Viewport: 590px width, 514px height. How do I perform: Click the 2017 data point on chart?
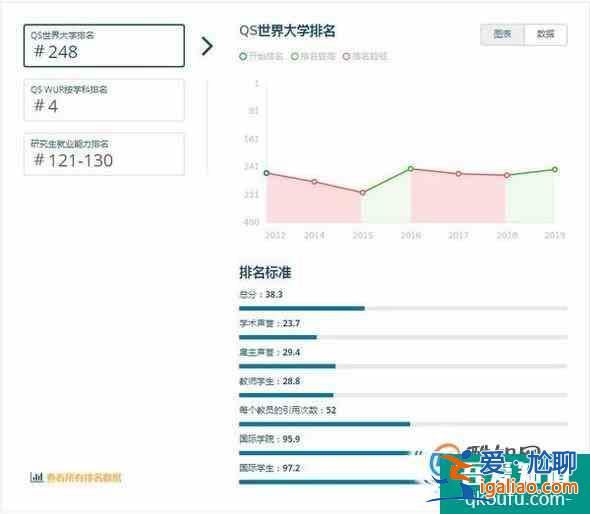point(459,173)
